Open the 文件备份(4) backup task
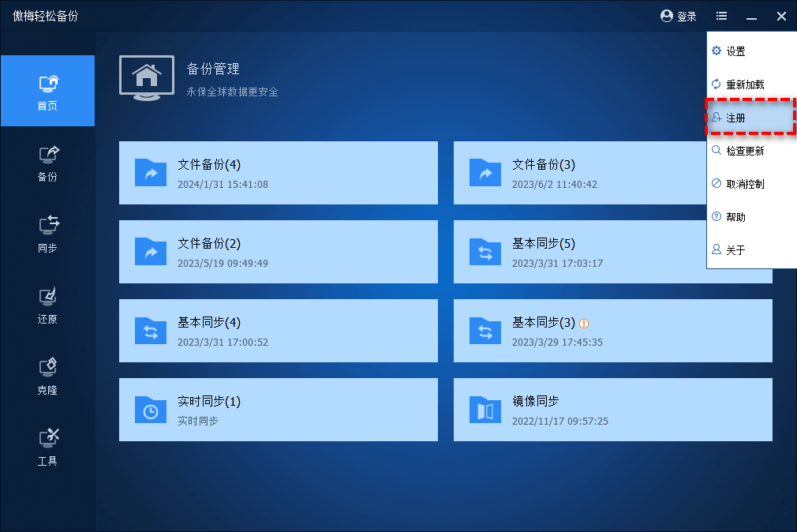Image resolution: width=797 pixels, height=532 pixels. pos(278,173)
